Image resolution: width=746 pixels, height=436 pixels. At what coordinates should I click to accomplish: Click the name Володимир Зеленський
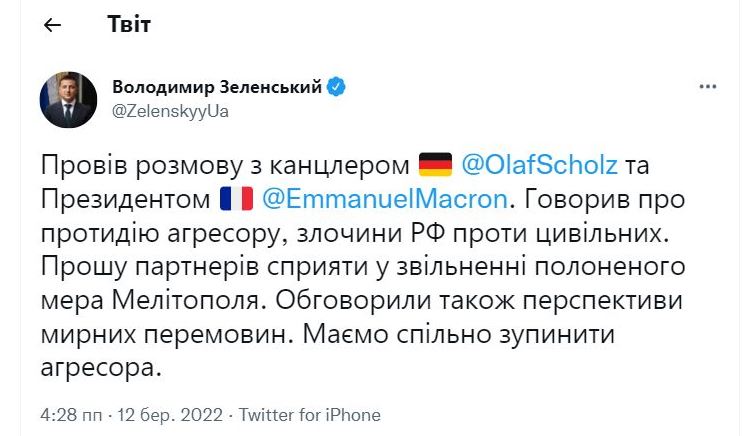[x=216, y=88]
